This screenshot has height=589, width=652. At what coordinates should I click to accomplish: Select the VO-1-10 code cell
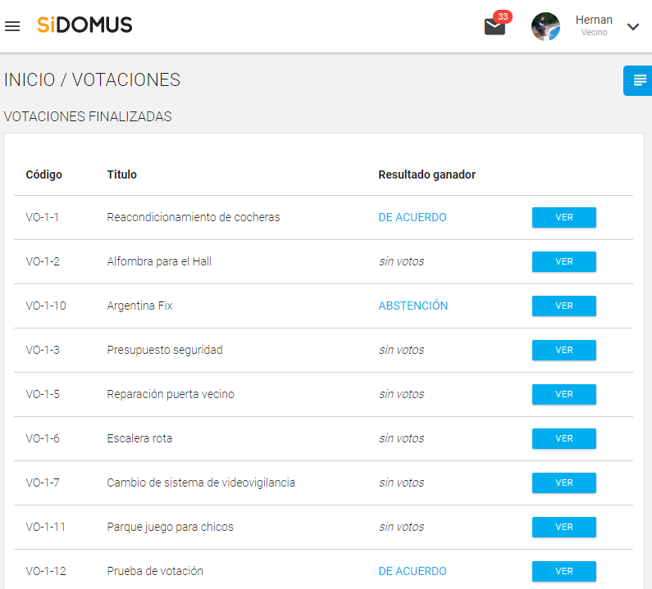click(46, 306)
